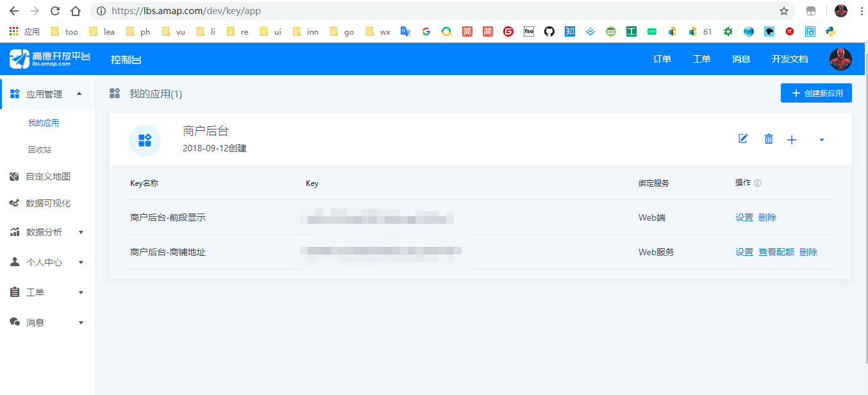Click 设置 for 商户后台-商铺地址 key

pos(744,252)
